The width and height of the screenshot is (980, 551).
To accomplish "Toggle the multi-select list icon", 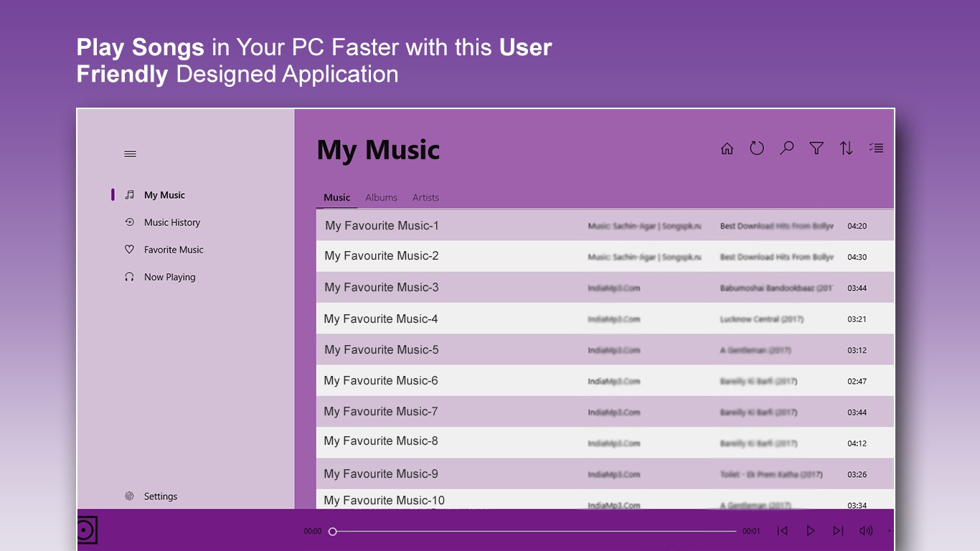I will [876, 149].
